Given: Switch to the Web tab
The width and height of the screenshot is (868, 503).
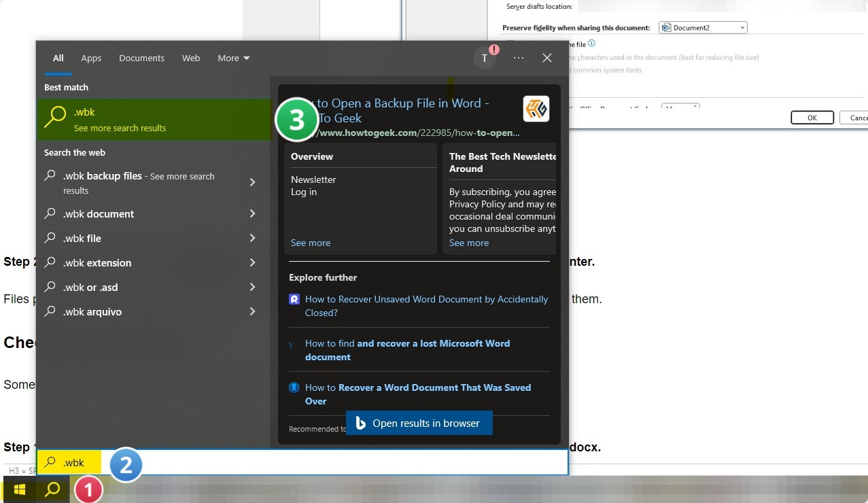Looking at the screenshot, I should click(x=191, y=58).
